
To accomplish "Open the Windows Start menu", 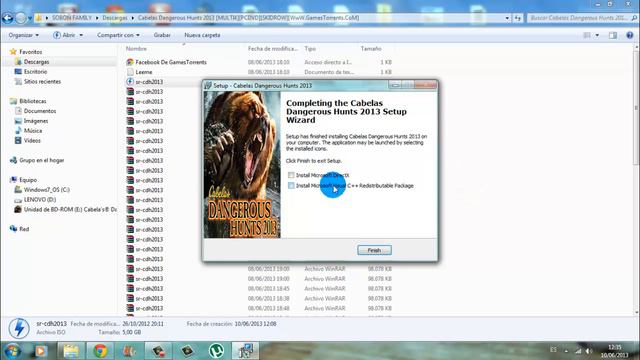I will pos(12,351).
